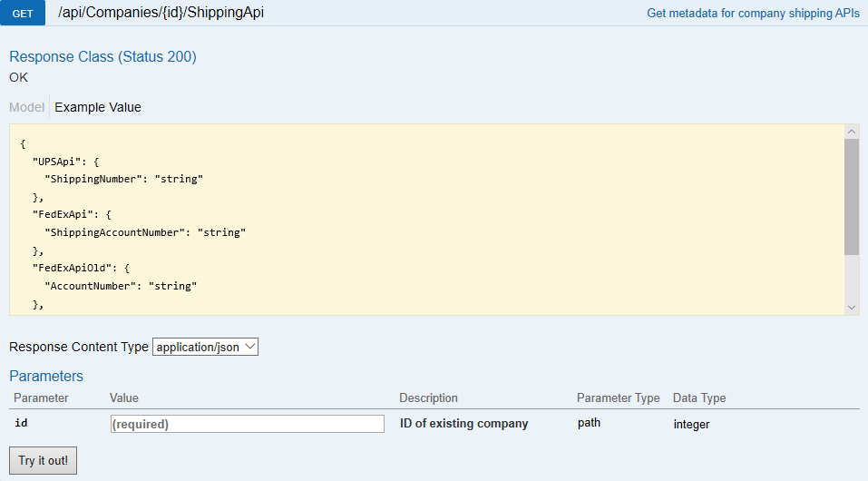The height and width of the screenshot is (481, 868).
Task: Click the example value scrollbar thumb
Action: click(852, 197)
